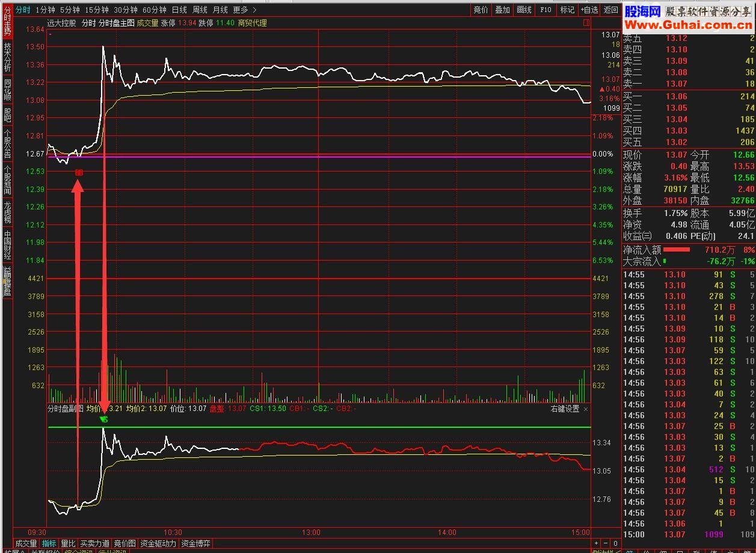Click the 10:30 time axis label
This screenshot has height=553, width=756.
[173, 532]
